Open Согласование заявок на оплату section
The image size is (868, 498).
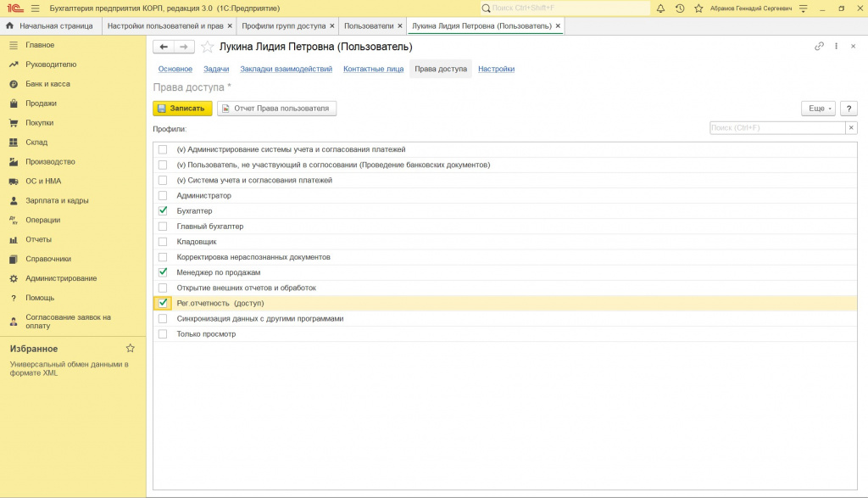point(68,322)
